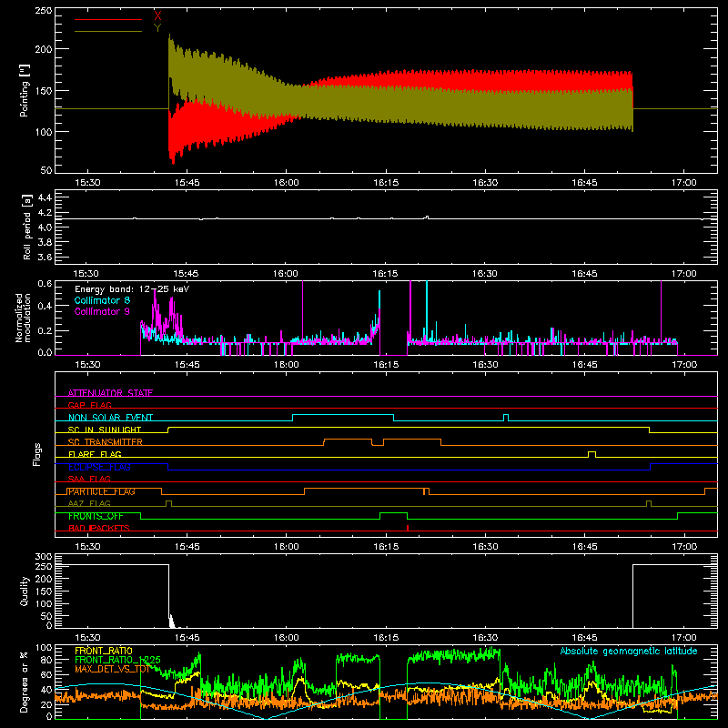Click the "Roll period [s]" axis title
Image resolution: width=728 pixels, height=728 pixels.
coord(27,227)
